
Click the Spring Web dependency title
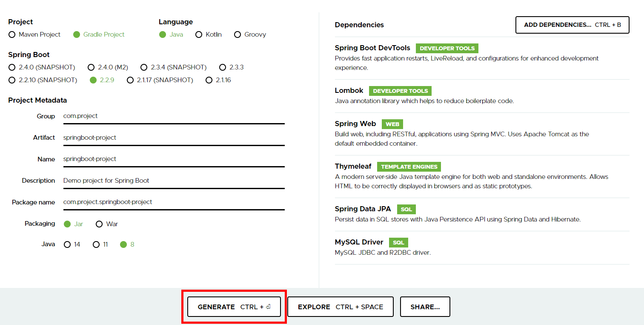coord(355,124)
